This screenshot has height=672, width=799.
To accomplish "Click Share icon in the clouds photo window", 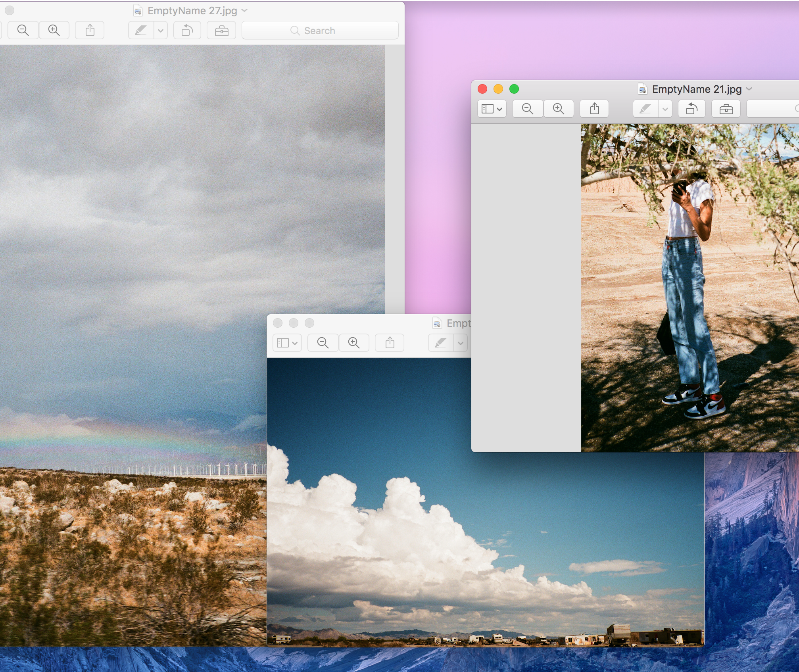I will (390, 343).
